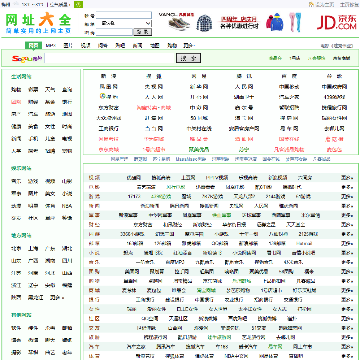Open the 银行 link in the left sidebar

point(67,102)
